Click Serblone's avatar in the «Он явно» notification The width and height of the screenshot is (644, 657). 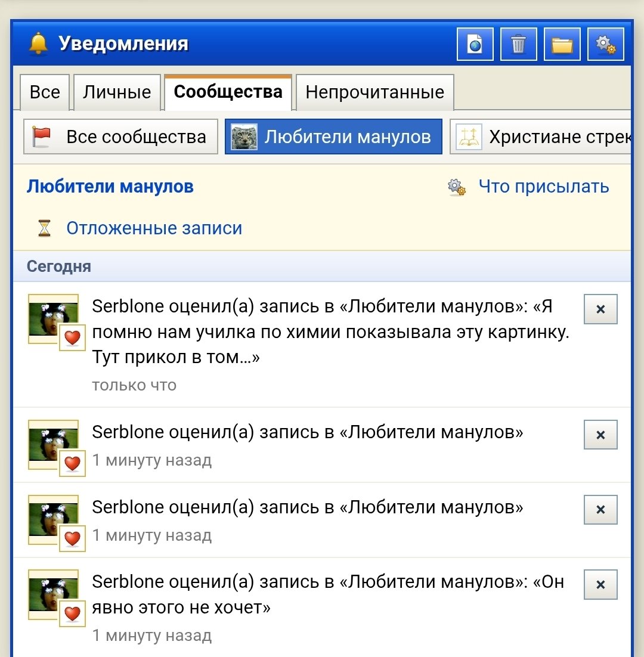pyautogui.click(x=53, y=594)
